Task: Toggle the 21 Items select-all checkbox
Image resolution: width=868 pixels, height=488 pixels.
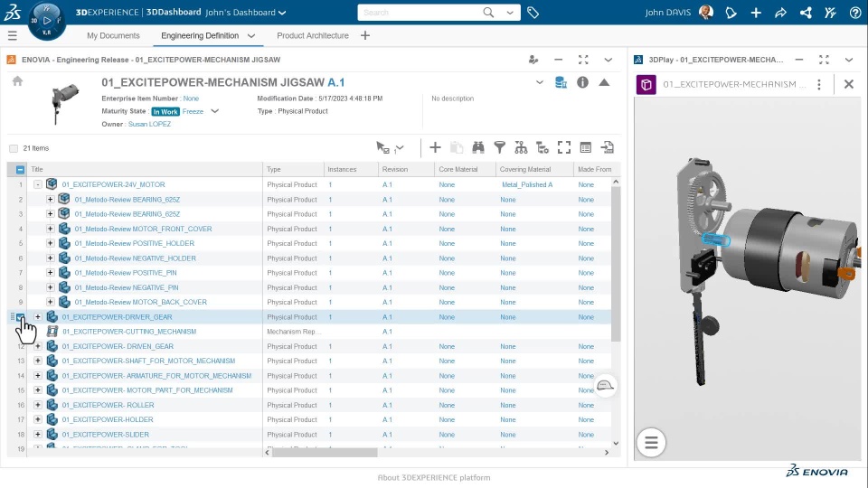Action: click(x=14, y=148)
